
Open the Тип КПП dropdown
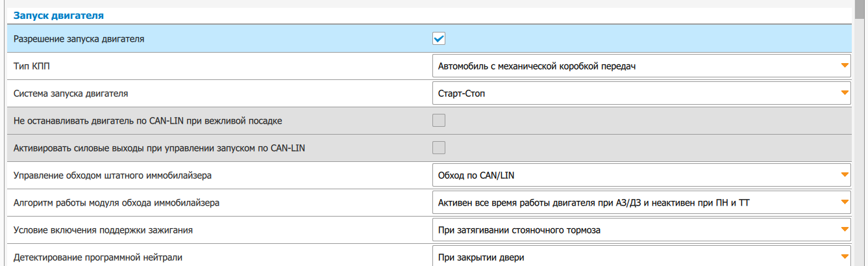[641, 66]
